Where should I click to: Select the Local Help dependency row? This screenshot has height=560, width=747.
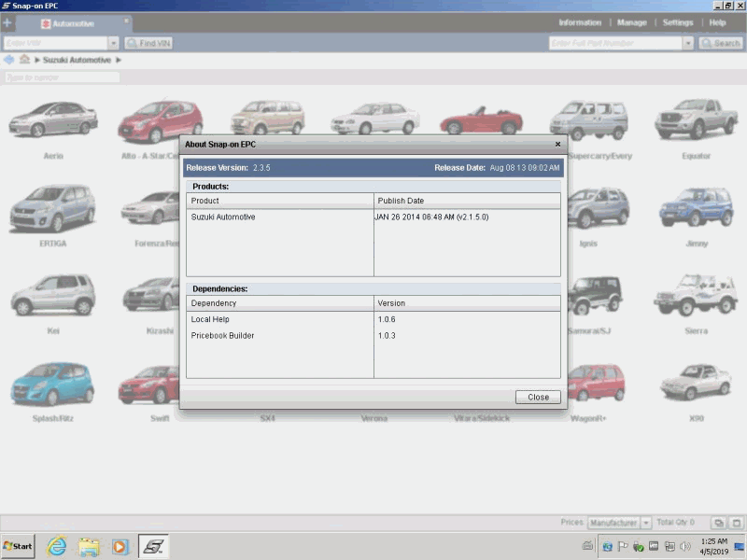(373, 319)
